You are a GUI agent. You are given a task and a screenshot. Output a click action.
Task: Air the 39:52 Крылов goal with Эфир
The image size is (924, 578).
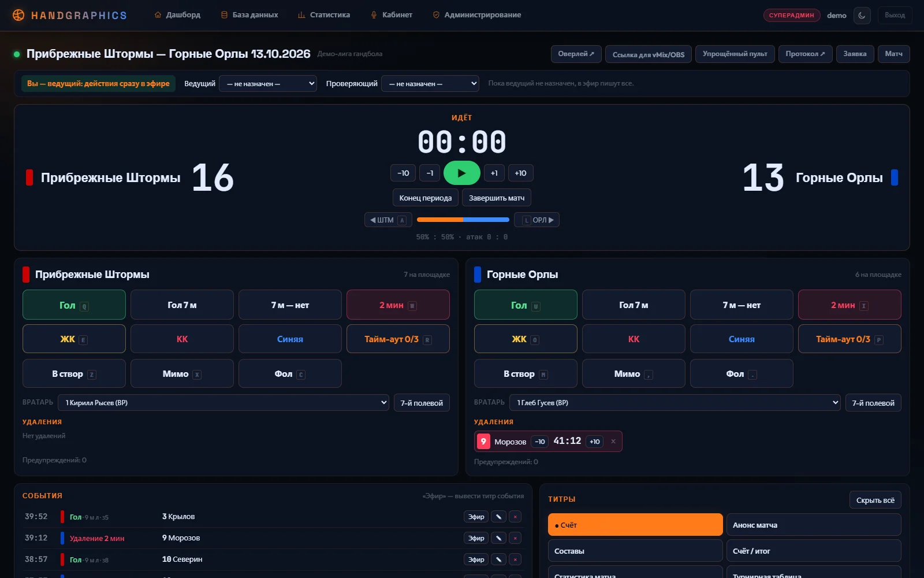click(476, 517)
